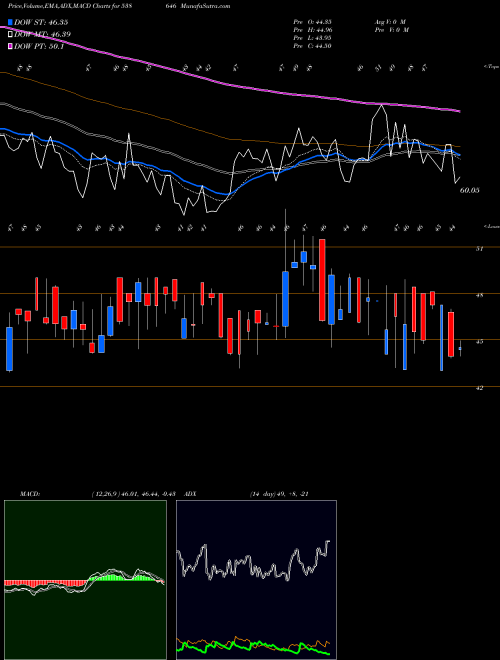Viewport: 500px width, 660px height.
Task: Open the ADX indicator panel
Action: (x=256, y=580)
